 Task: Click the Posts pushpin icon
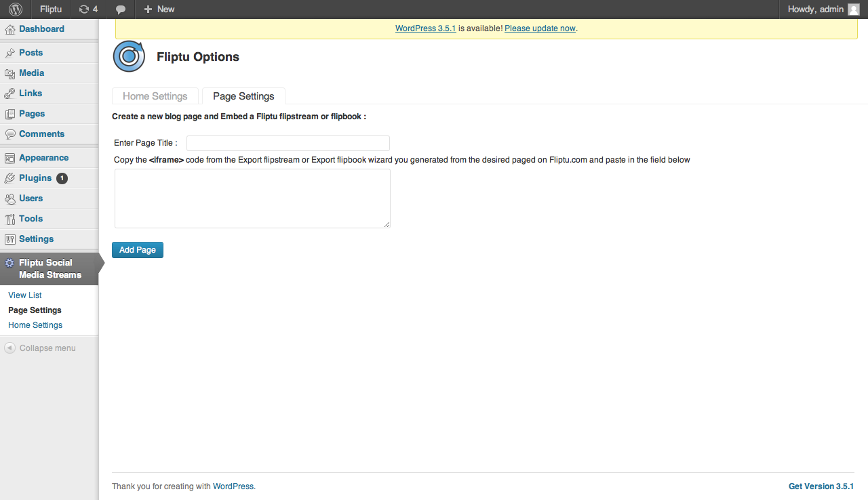point(10,53)
